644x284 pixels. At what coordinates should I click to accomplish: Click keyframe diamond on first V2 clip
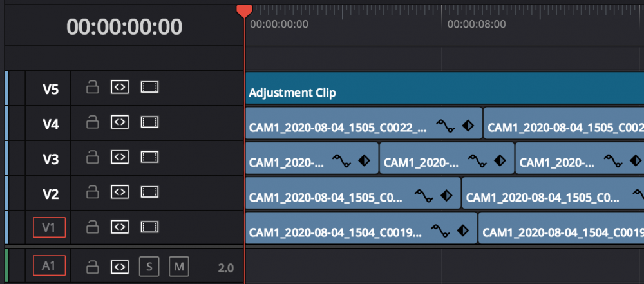click(x=445, y=196)
